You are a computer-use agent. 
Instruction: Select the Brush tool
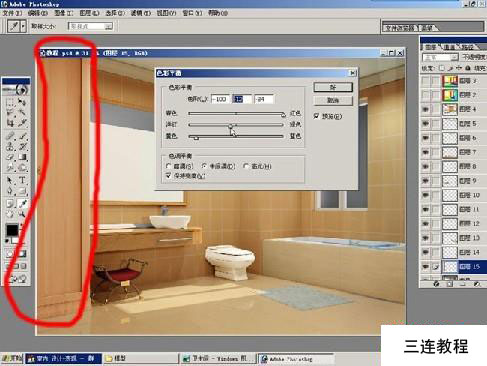22,136
